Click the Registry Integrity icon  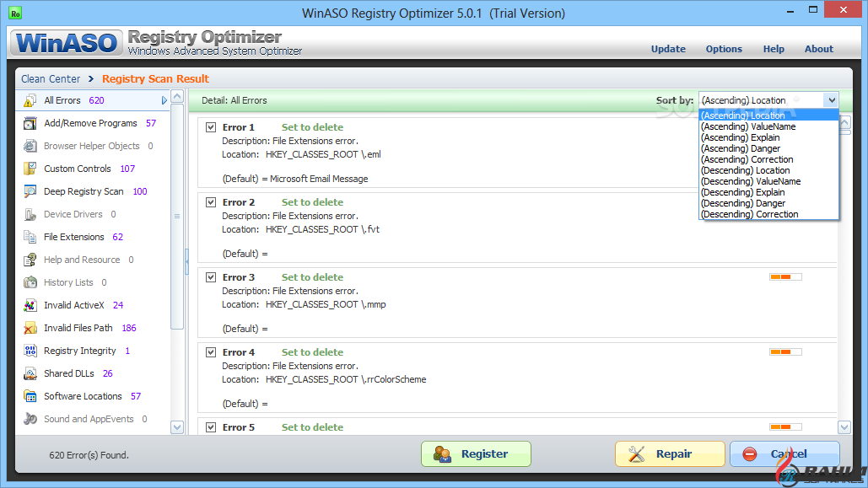[x=30, y=351]
